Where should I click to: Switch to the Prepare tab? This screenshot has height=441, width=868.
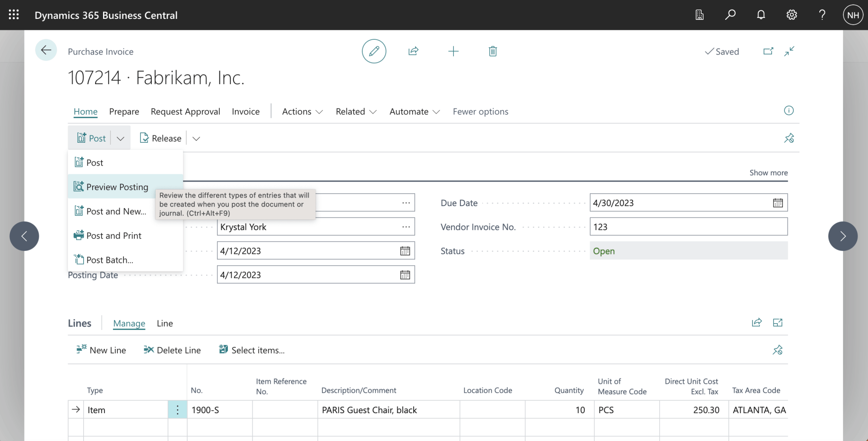pos(124,112)
